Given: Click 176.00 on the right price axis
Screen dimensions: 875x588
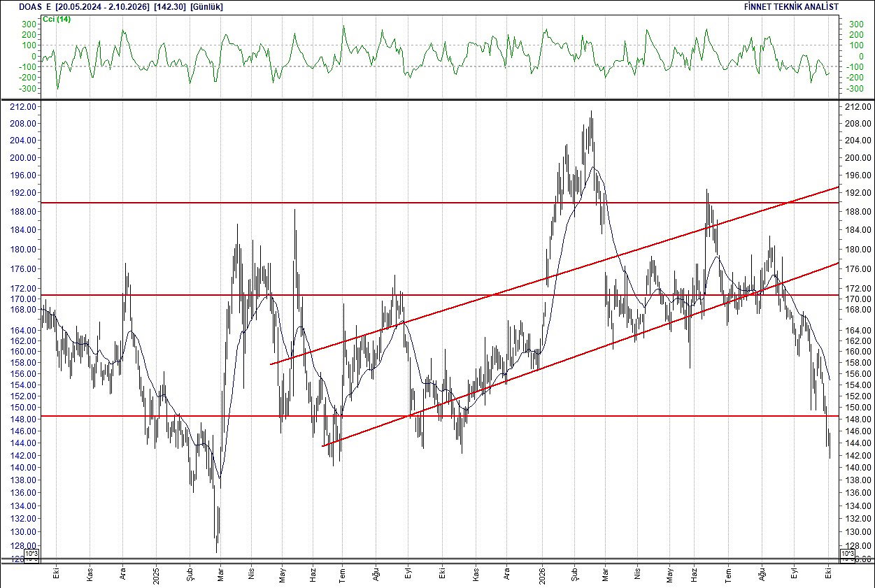Looking at the screenshot, I should pyautogui.click(x=857, y=269).
